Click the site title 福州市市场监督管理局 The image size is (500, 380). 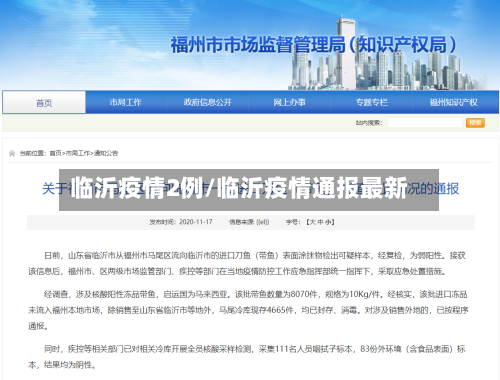point(258,45)
